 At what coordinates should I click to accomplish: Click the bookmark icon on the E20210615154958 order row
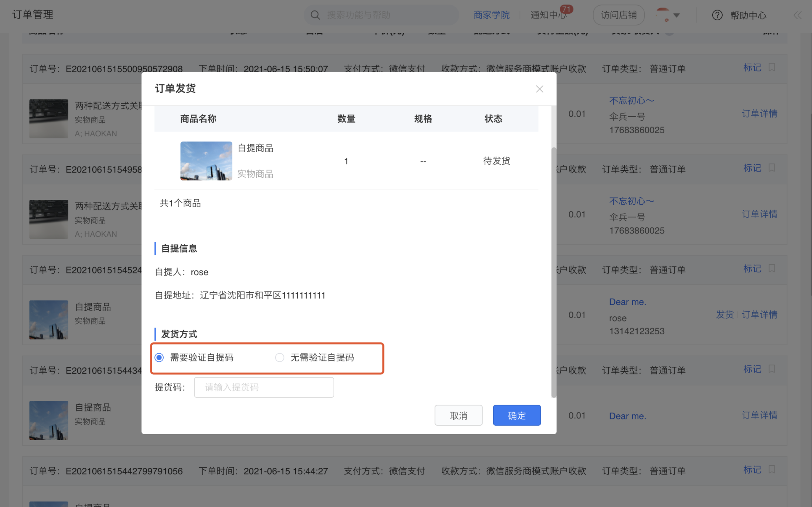(771, 168)
